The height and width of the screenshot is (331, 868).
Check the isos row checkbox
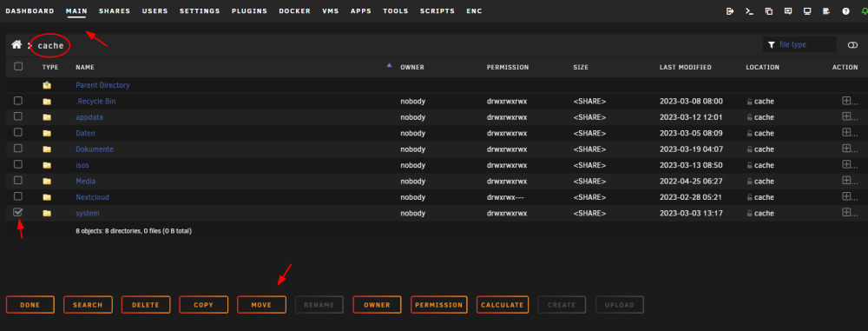pyautogui.click(x=18, y=165)
